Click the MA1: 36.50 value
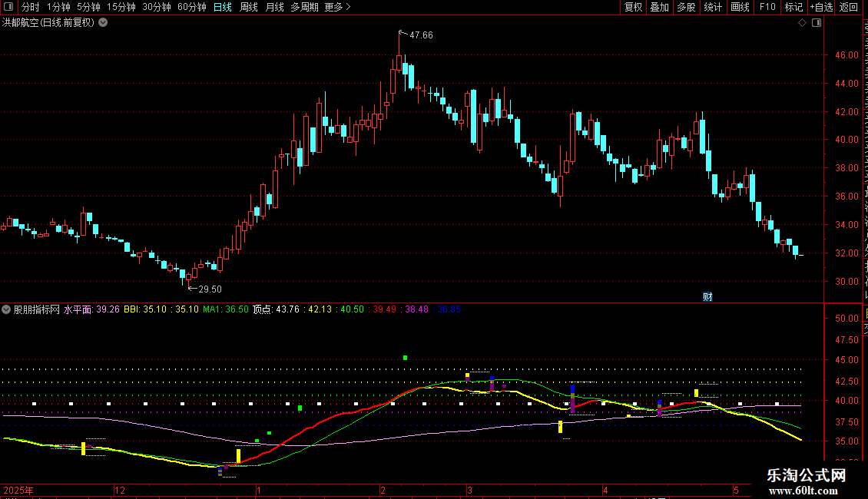This screenshot has width=868, height=499. point(226,309)
